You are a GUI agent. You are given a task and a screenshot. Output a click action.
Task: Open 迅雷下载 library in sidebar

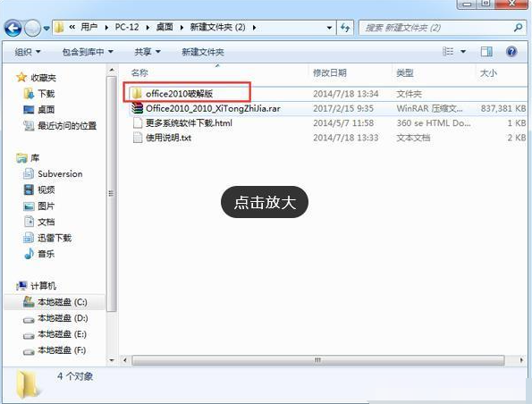(47, 238)
